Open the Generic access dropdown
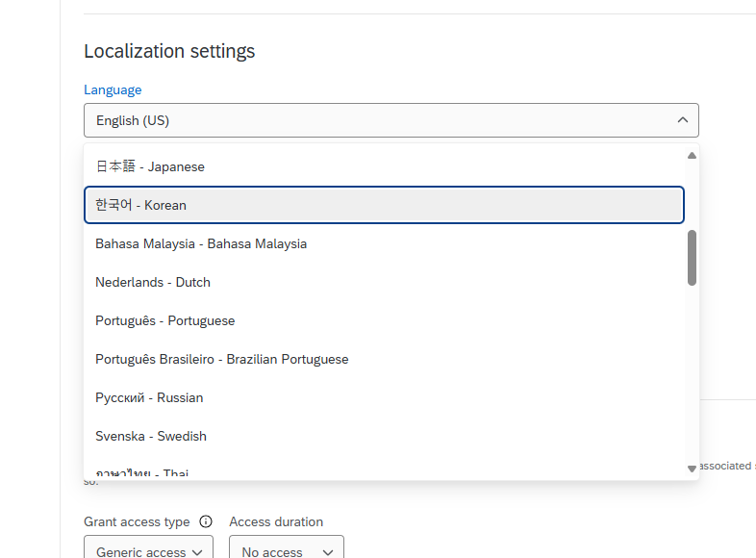 click(148, 547)
